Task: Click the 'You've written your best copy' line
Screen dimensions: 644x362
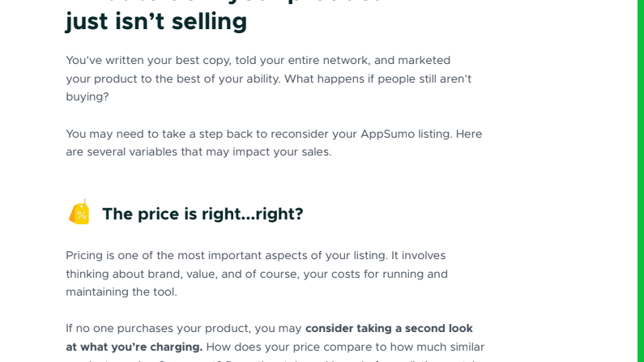Action: pyautogui.click(x=258, y=60)
